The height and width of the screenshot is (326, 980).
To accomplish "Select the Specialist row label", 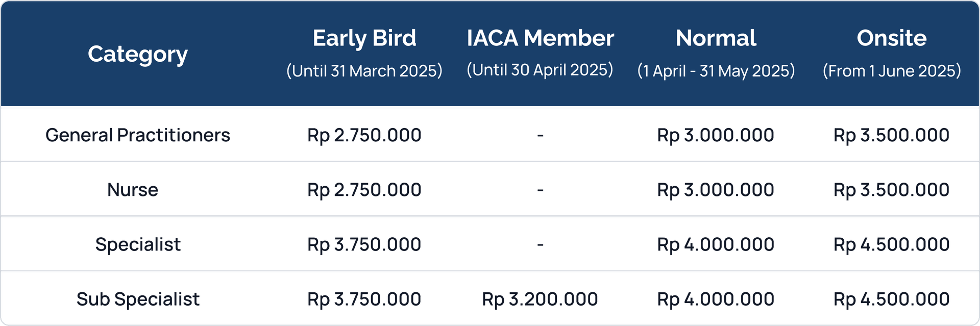I will (x=138, y=244).
